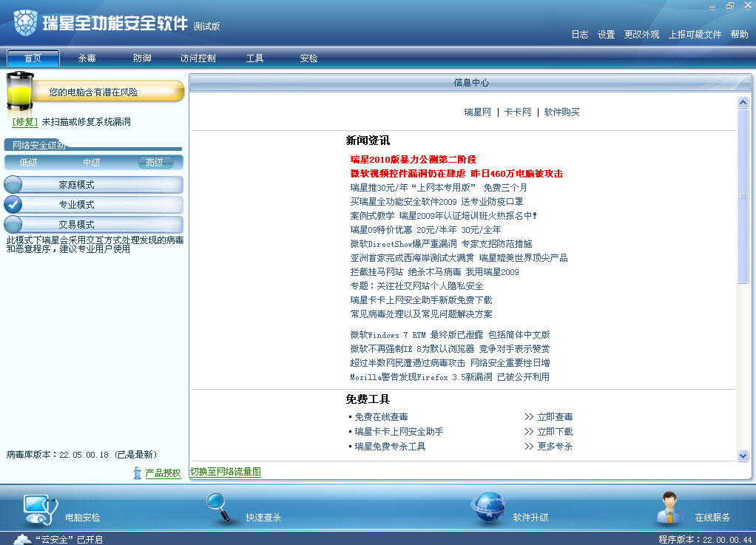Screen dimensions: 756x545
Task: Open the 软件购买 link
Action: click(561, 112)
